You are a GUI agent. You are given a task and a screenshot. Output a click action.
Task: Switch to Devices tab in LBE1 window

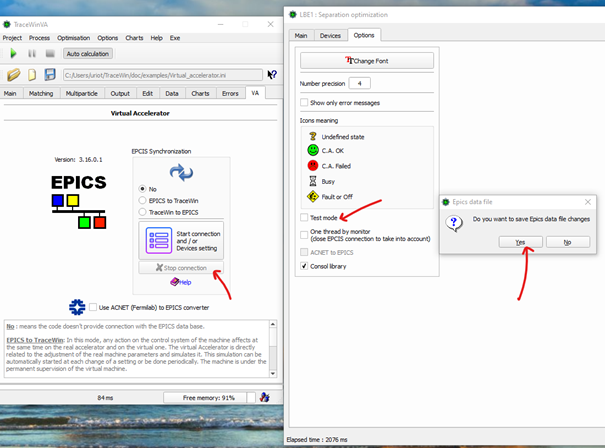pos(330,36)
